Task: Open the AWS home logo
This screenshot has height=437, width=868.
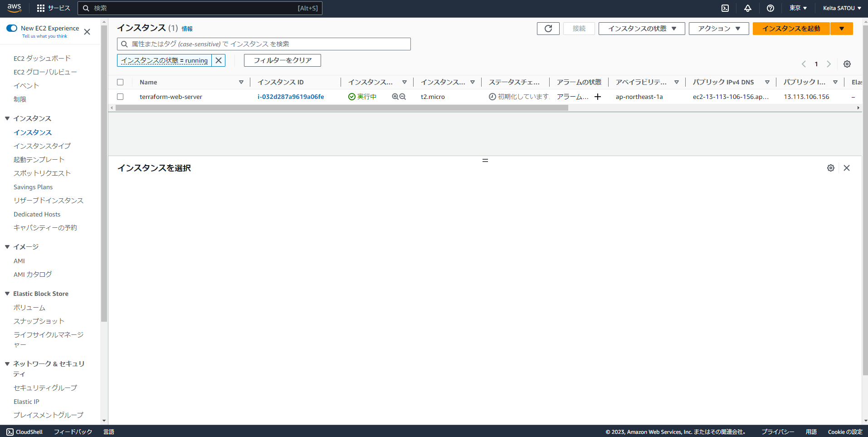Action: pos(14,8)
